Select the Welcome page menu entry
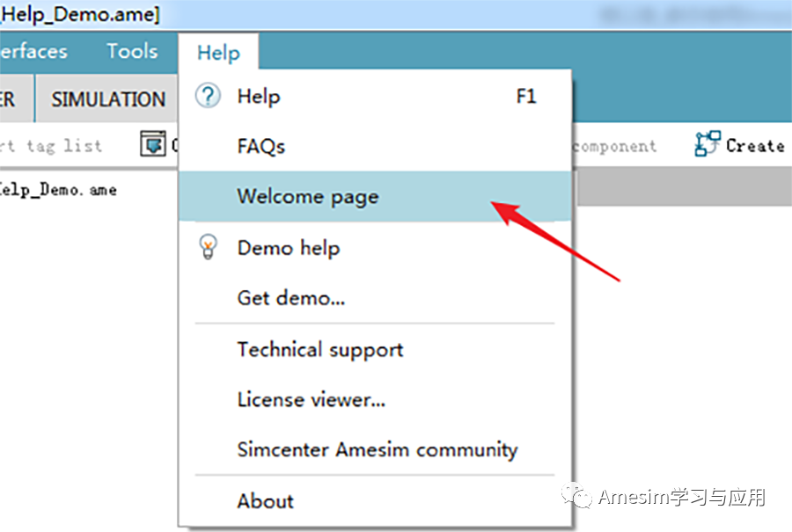 pos(375,196)
